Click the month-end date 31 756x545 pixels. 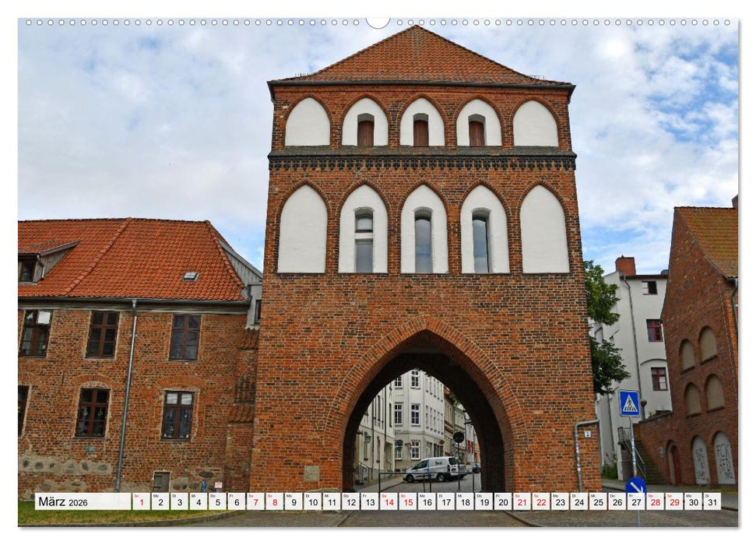tap(712, 503)
